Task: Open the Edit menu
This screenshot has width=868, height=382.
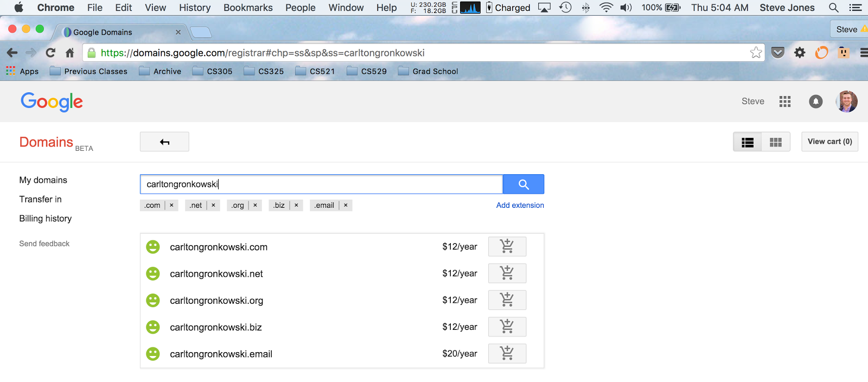Action: 124,8
